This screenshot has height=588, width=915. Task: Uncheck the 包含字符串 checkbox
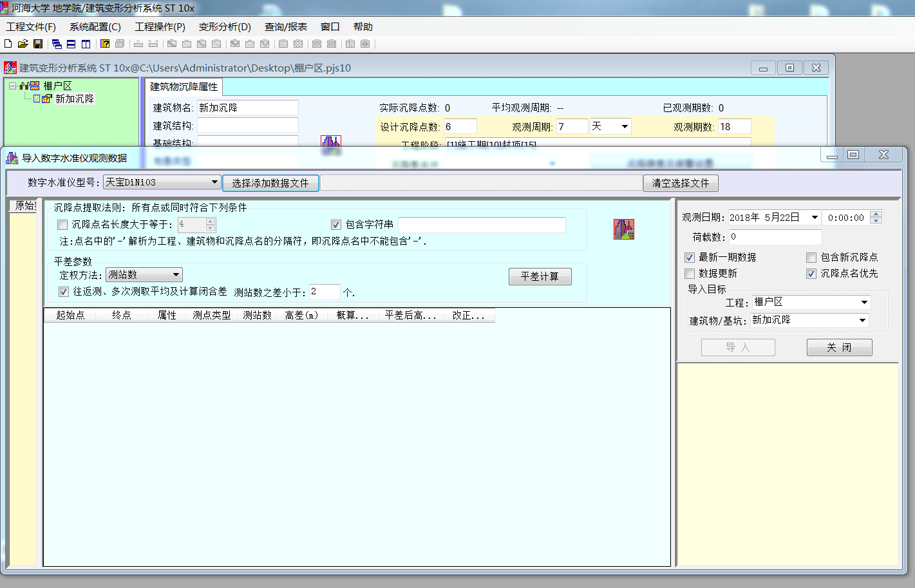coord(336,224)
